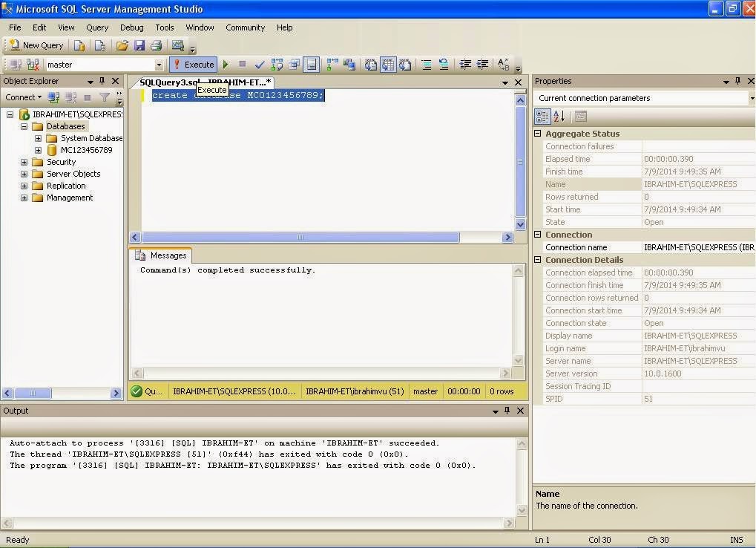
Task: Start debugging with the green play arrow
Action: click(x=225, y=64)
